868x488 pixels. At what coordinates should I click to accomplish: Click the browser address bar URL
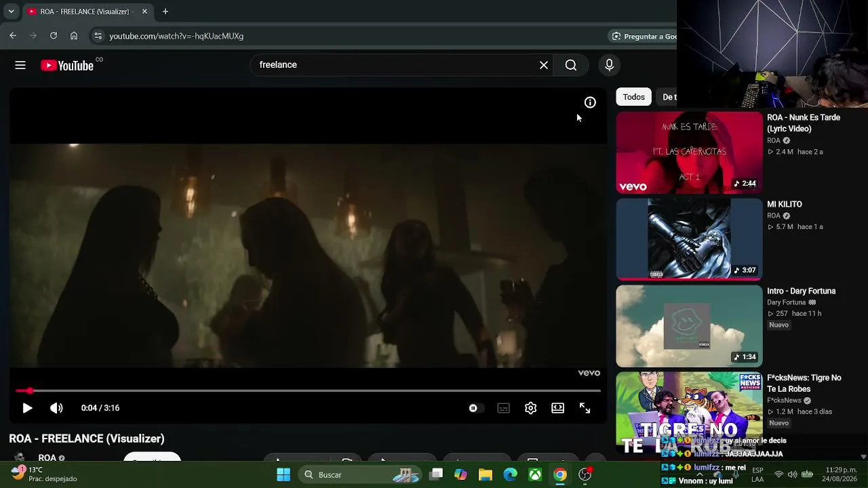pyautogui.click(x=176, y=36)
